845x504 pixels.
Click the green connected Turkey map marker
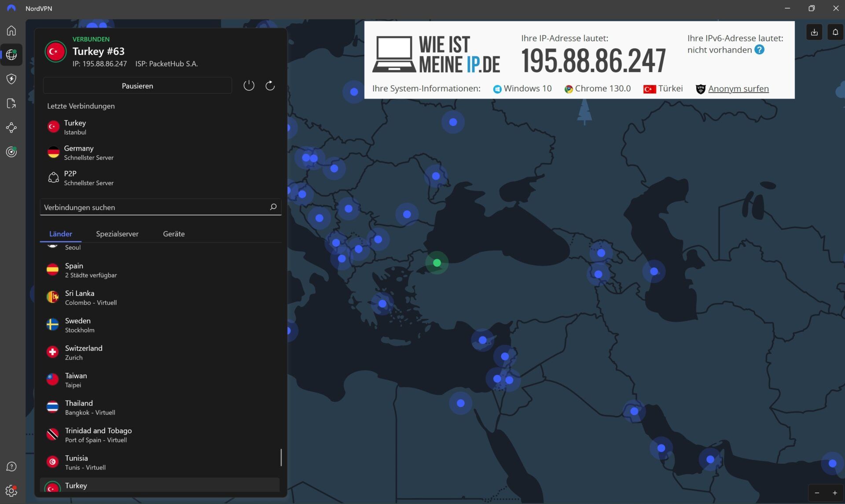[437, 263]
